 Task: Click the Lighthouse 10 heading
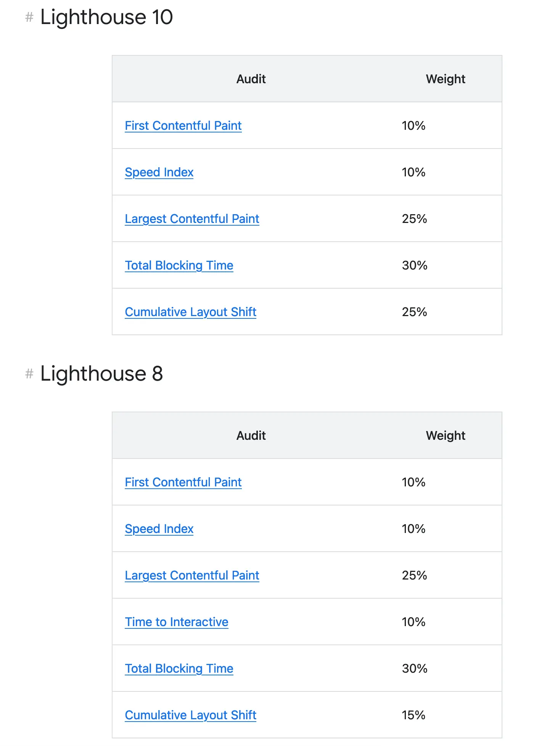[x=107, y=17]
